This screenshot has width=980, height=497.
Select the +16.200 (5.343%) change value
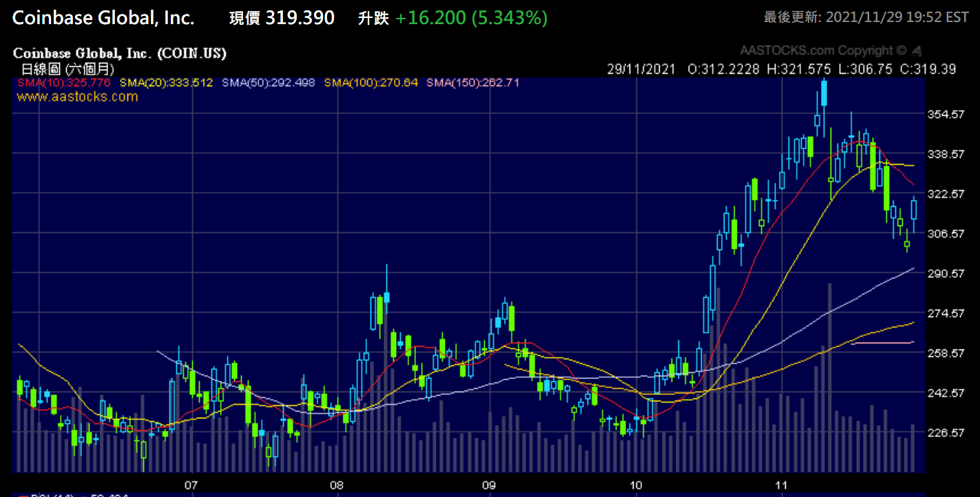472,18
